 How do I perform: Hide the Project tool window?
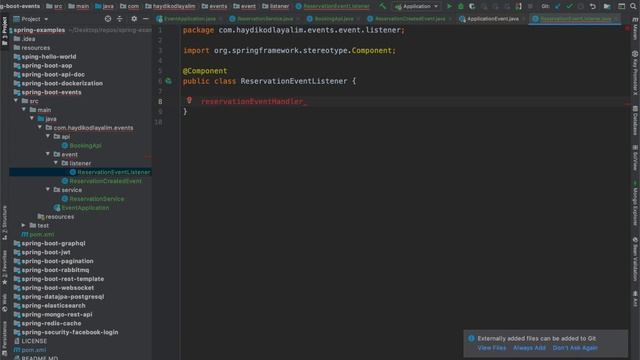pos(146,19)
